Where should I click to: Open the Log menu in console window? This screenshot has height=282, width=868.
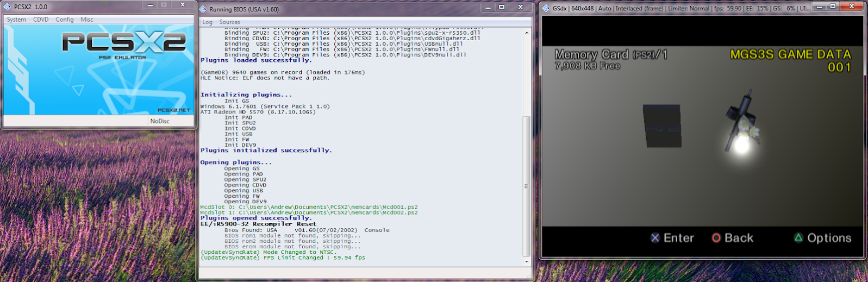(208, 22)
